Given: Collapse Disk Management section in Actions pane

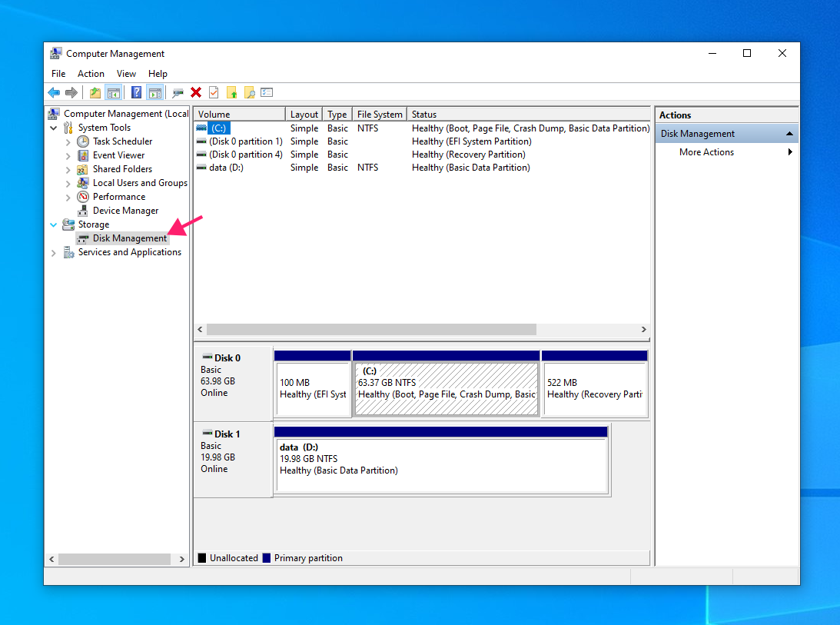Looking at the screenshot, I should tap(789, 134).
